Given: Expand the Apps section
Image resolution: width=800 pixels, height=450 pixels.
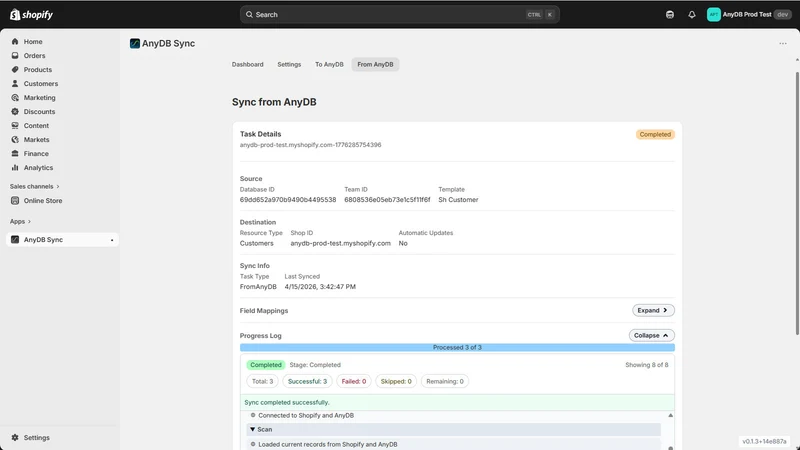Looking at the screenshot, I should coord(20,221).
